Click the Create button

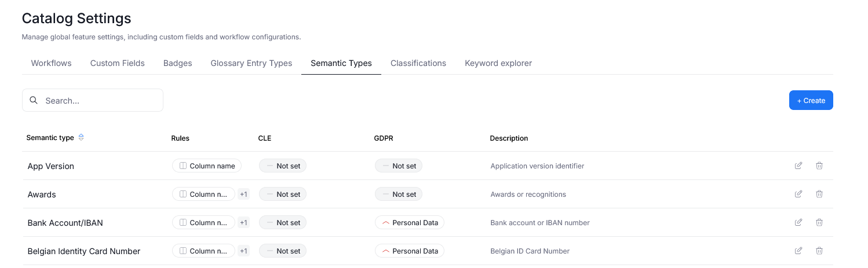tap(811, 100)
